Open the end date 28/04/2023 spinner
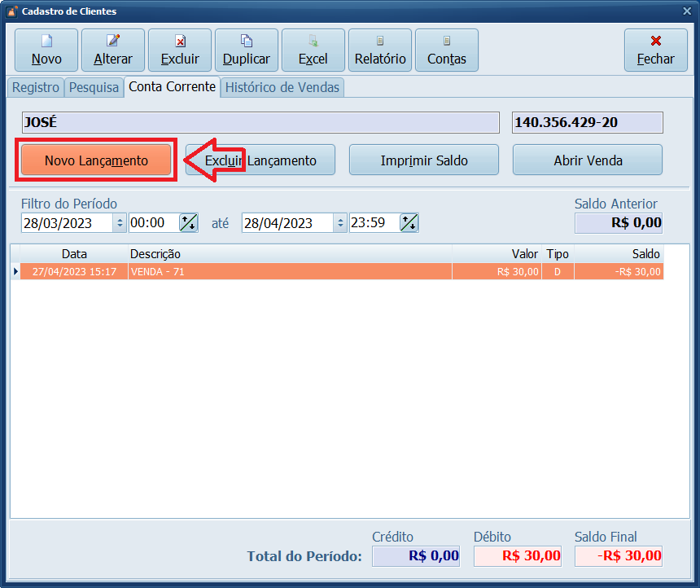Screen dimensions: 700x588 (x=341, y=223)
